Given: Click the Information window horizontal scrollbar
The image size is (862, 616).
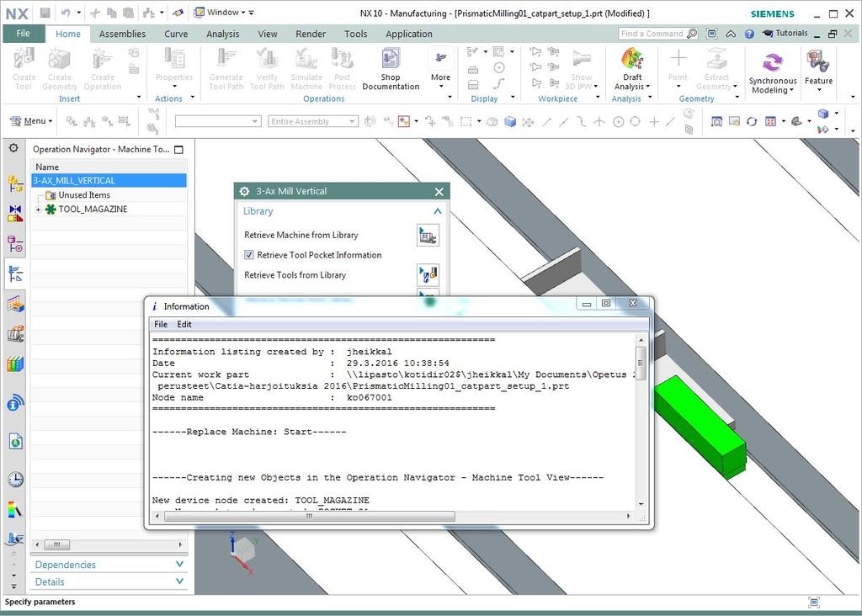Looking at the screenshot, I should click(x=309, y=516).
